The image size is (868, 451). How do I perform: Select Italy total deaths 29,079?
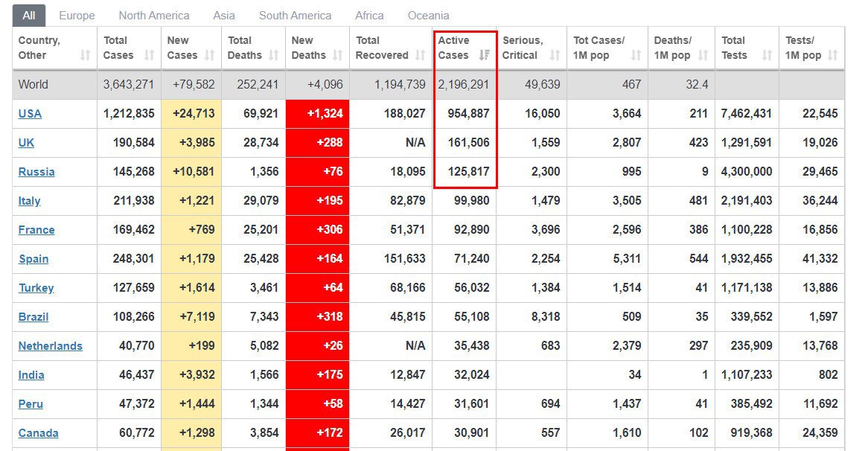point(261,201)
